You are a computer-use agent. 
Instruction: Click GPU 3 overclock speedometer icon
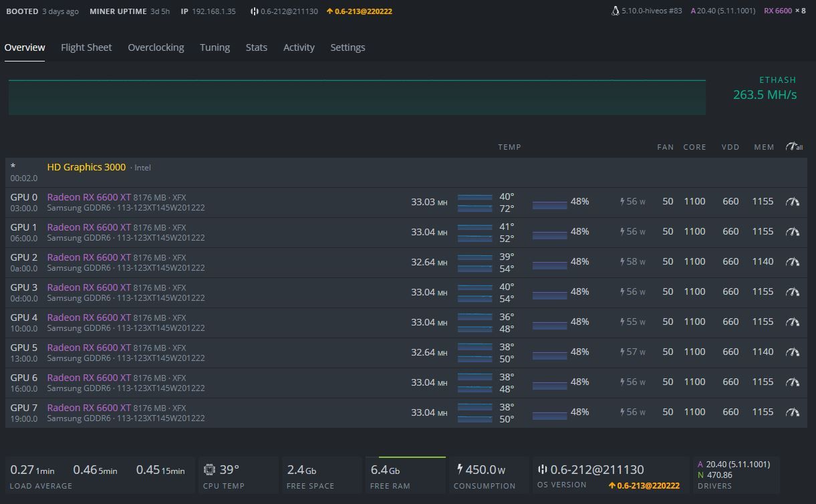coord(793,292)
